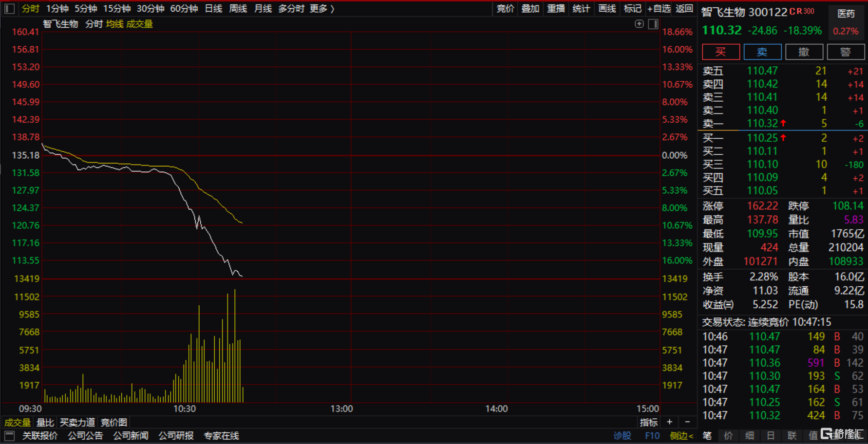868x444 pixels.
Task: Open the 统计 statistics tool
Action: [581, 9]
